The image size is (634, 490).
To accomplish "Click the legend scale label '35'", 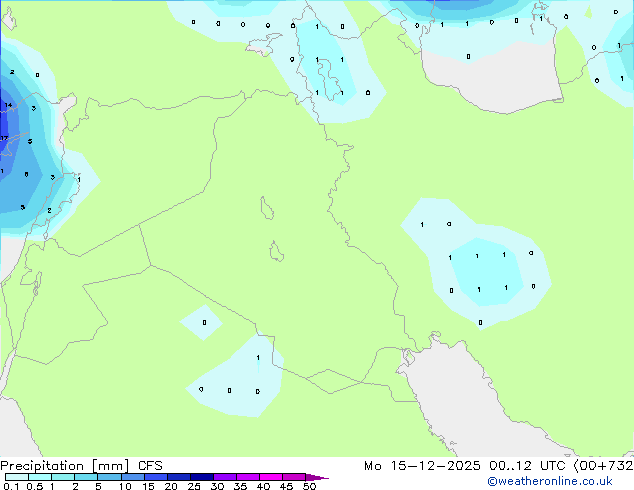I will 240,486.
